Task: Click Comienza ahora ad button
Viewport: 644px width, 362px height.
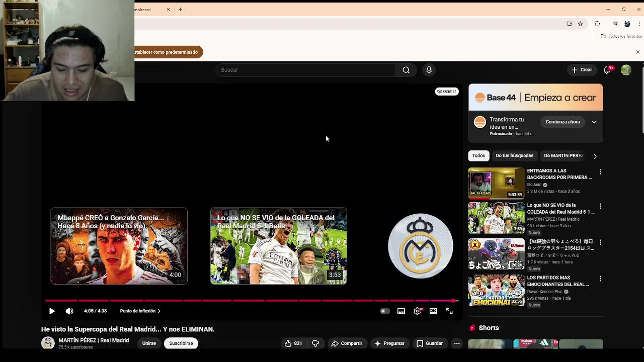Action: [562, 122]
